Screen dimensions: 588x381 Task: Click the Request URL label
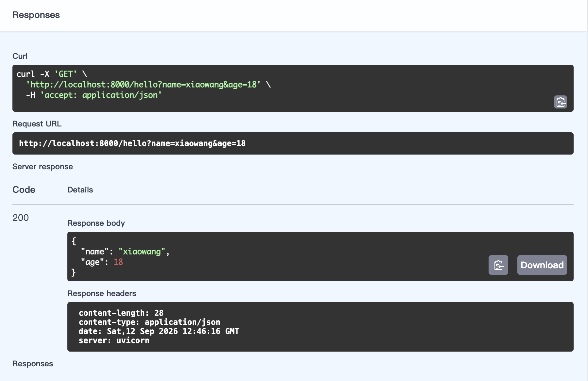point(37,124)
